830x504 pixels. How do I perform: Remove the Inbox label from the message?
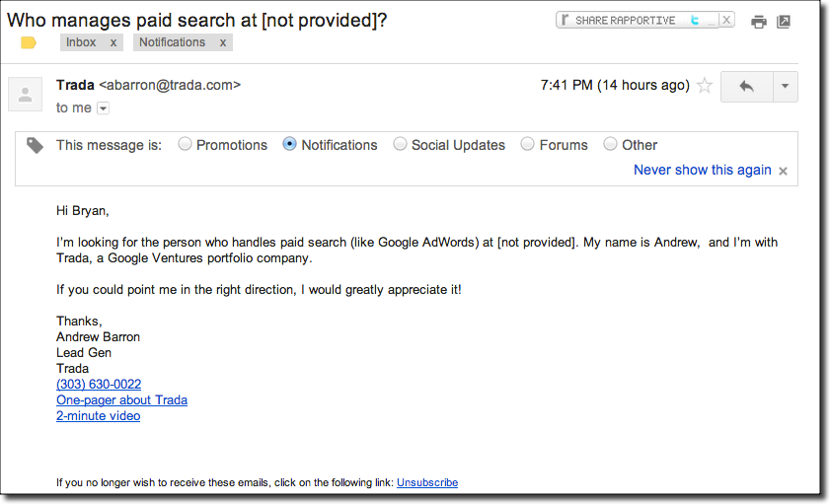point(113,42)
